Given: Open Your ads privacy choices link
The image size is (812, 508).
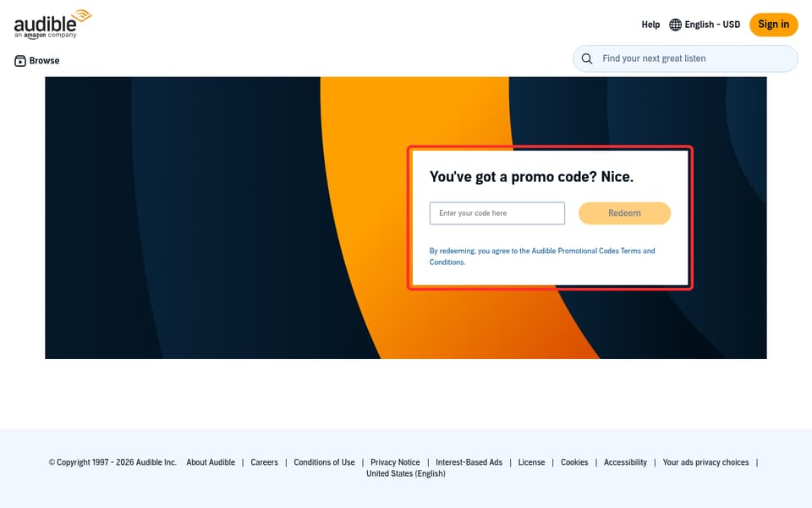Looking at the screenshot, I should click(x=705, y=462).
